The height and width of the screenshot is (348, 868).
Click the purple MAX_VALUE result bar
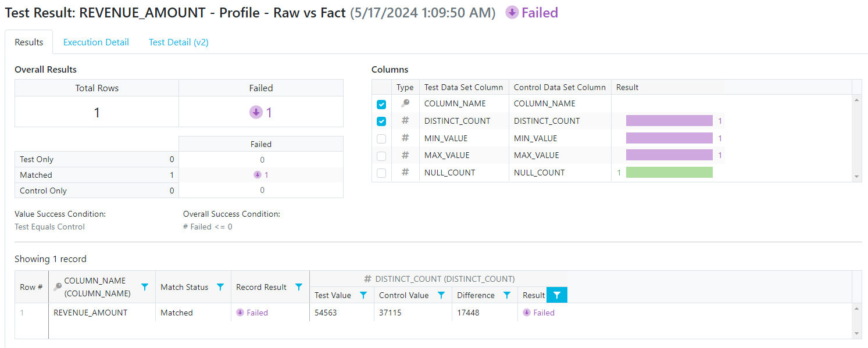coord(669,155)
